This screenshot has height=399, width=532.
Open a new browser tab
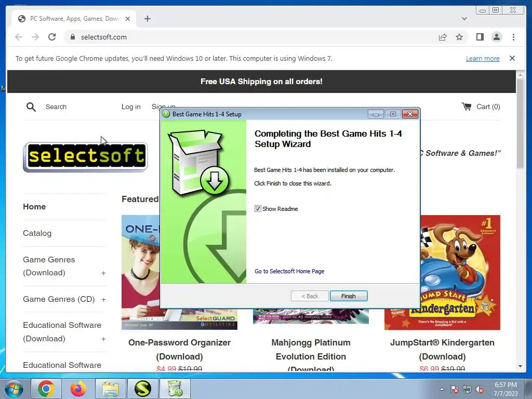pyautogui.click(x=147, y=19)
